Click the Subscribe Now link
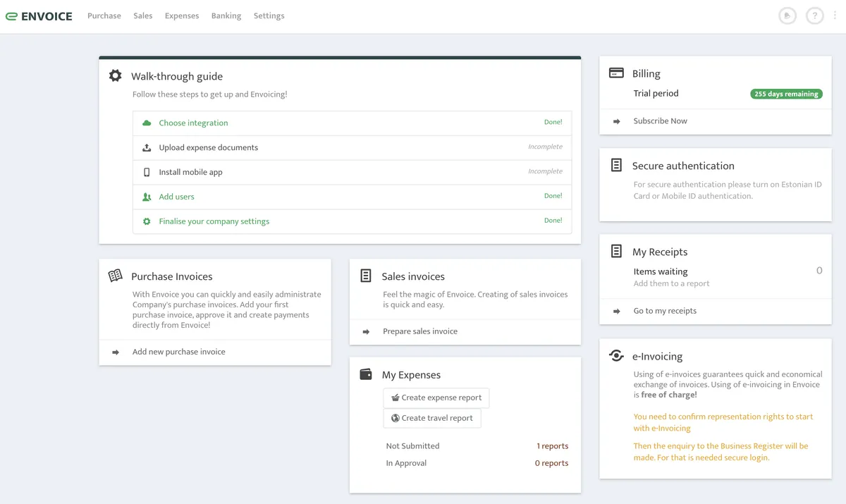Image resolution: width=846 pixels, height=504 pixels. coord(660,121)
